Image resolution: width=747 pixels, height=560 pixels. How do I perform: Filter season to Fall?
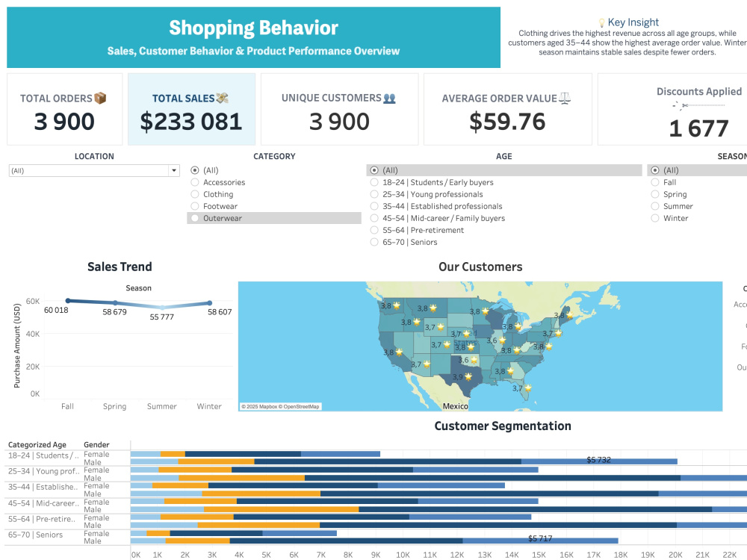[x=655, y=182]
